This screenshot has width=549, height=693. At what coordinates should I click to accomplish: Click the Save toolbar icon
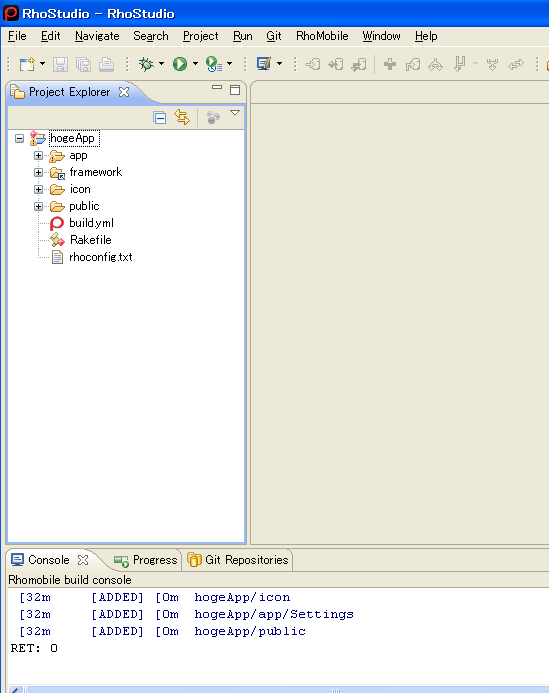coord(61,65)
